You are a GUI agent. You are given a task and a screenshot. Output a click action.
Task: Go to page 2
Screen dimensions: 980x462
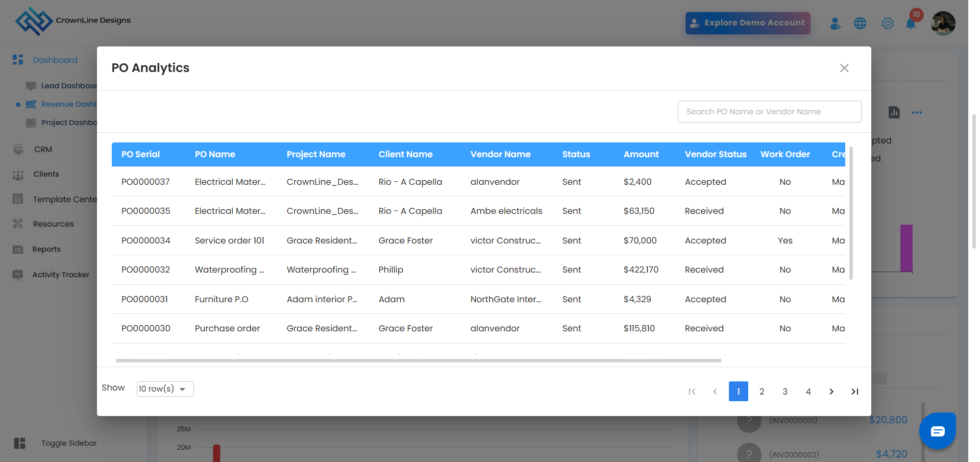click(762, 392)
